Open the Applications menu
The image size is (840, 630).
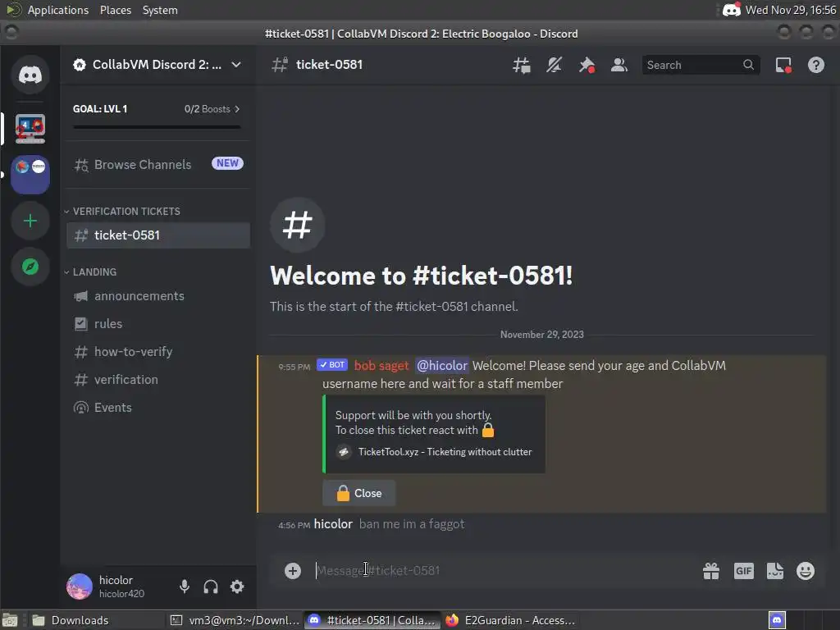coord(58,10)
